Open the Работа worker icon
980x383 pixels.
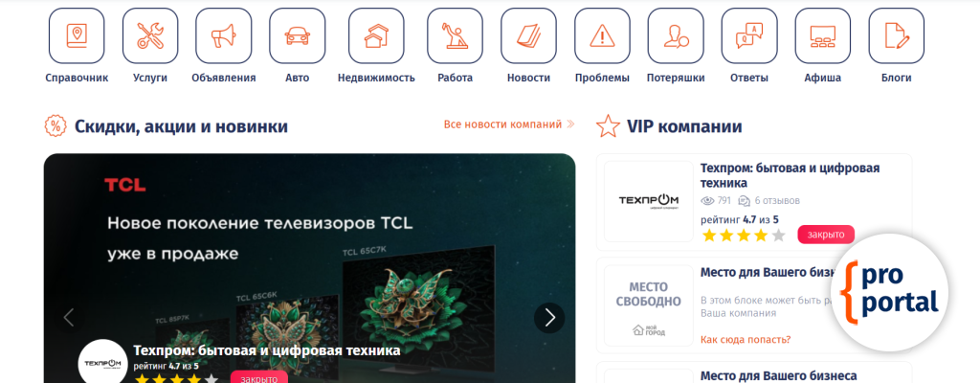[x=455, y=35]
